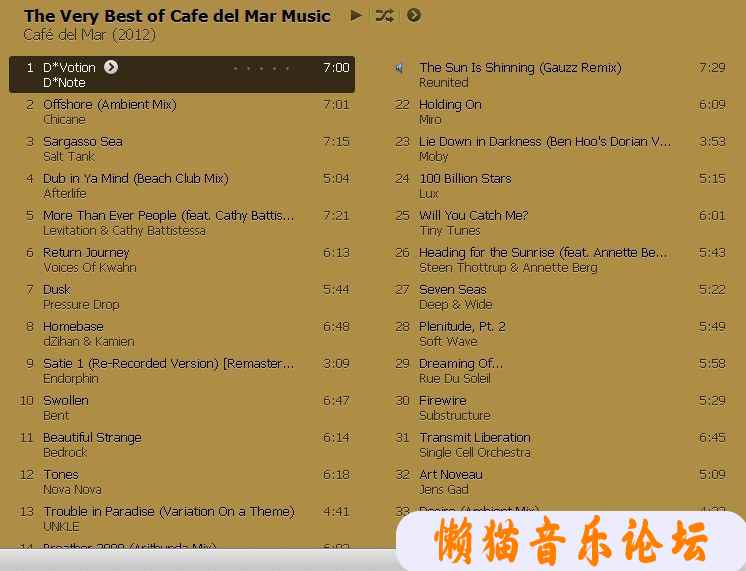The width and height of the screenshot is (746, 571).
Task: Pick Trouble in Paradise (Variation On a Theme)
Action: point(182,519)
